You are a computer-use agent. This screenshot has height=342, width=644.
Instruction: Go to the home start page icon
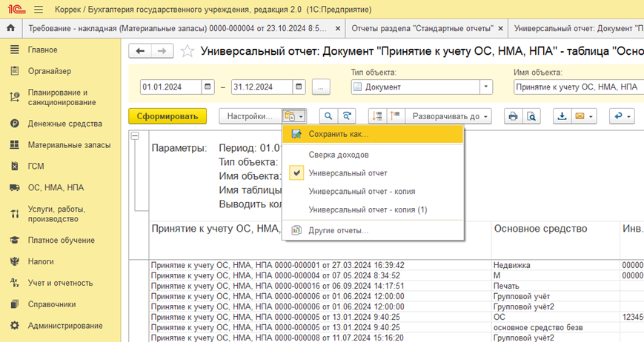(x=10, y=28)
